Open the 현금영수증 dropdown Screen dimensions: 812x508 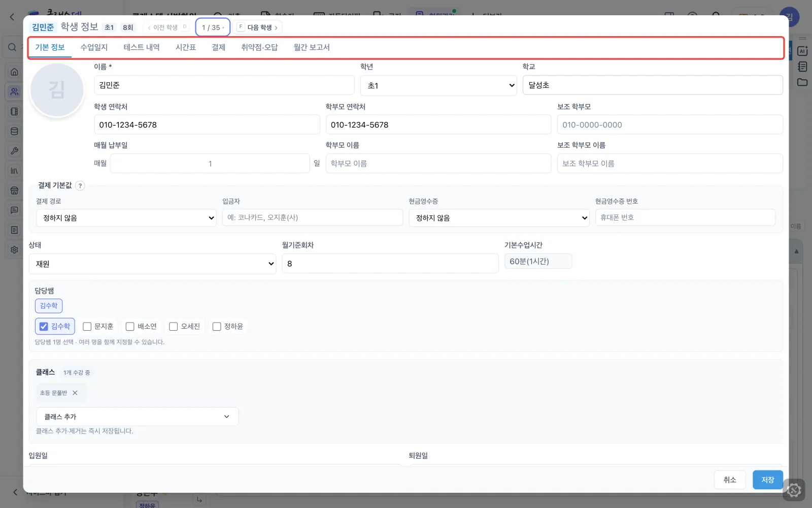(499, 218)
